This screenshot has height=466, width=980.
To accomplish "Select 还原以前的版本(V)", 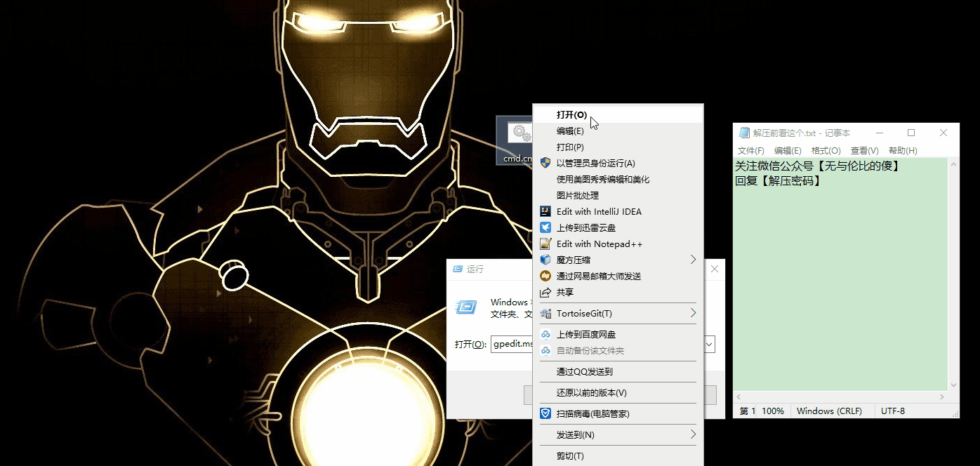I will (x=618, y=393).
